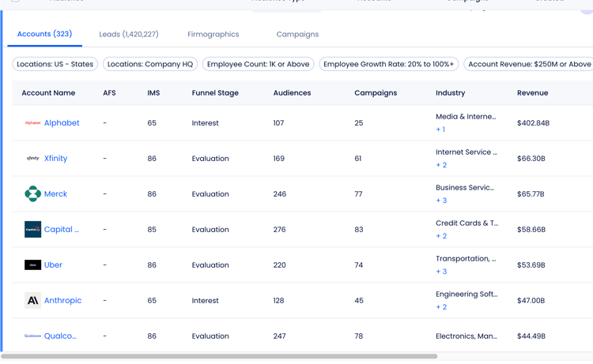Expand +3 industries for Merck
Screen dimensions: 593x364
[441, 201]
